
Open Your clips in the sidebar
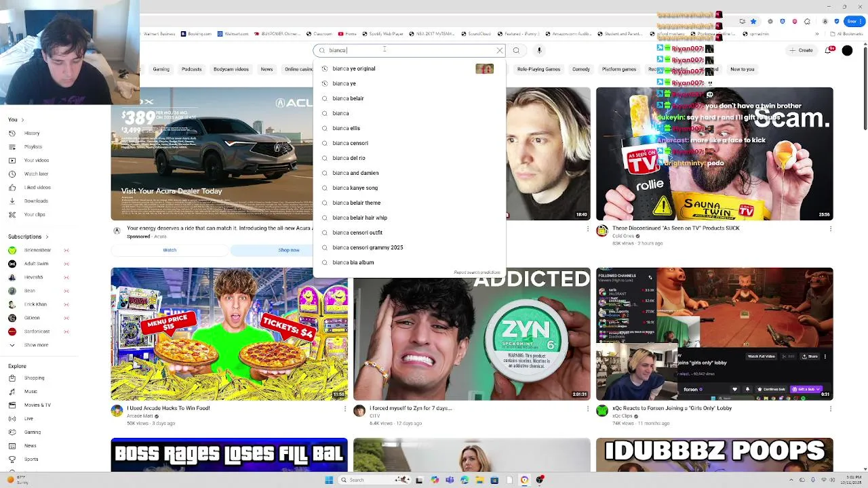click(35, 214)
